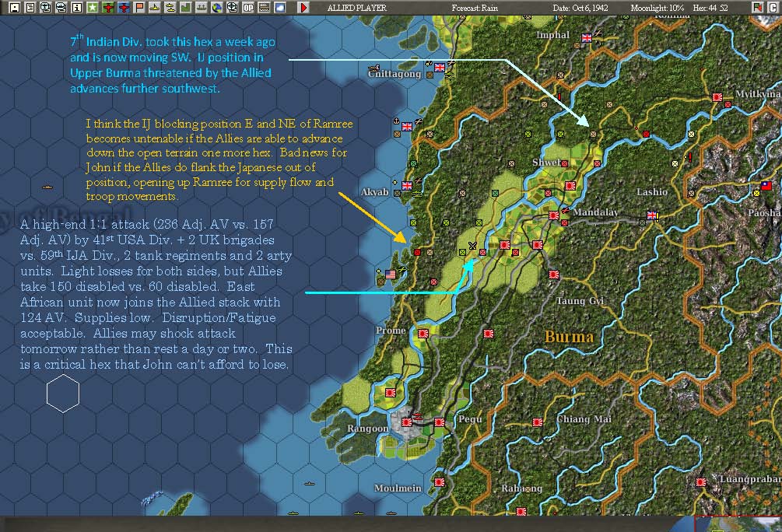Viewport: 782px width, 532px height.
Task: Select red plane on green background icon
Action: click(x=107, y=8)
